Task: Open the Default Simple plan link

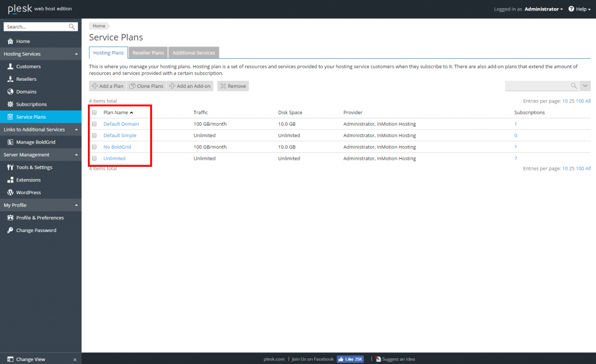Action: pos(120,135)
